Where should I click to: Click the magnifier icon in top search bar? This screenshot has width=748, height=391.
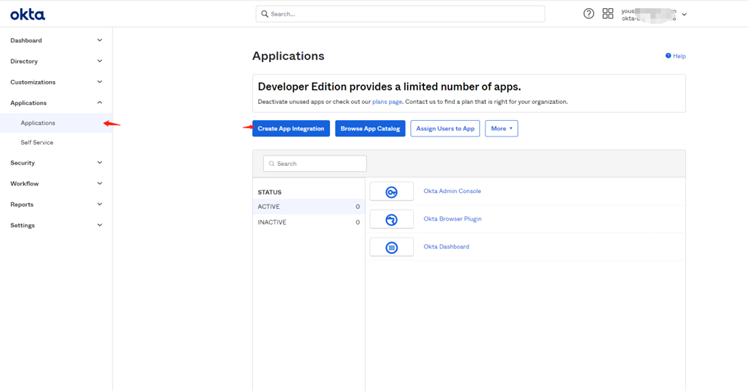(x=265, y=14)
